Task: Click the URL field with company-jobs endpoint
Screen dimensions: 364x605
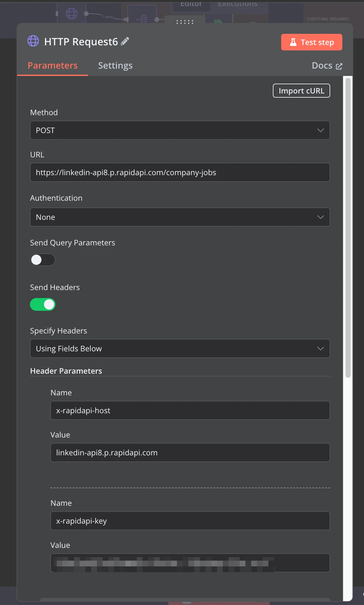Action: click(x=180, y=172)
